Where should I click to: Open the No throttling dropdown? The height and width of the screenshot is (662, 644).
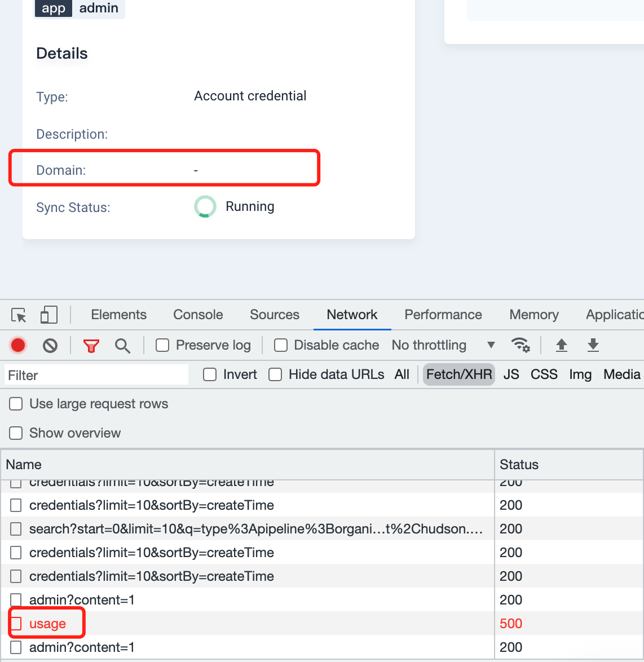pos(444,345)
